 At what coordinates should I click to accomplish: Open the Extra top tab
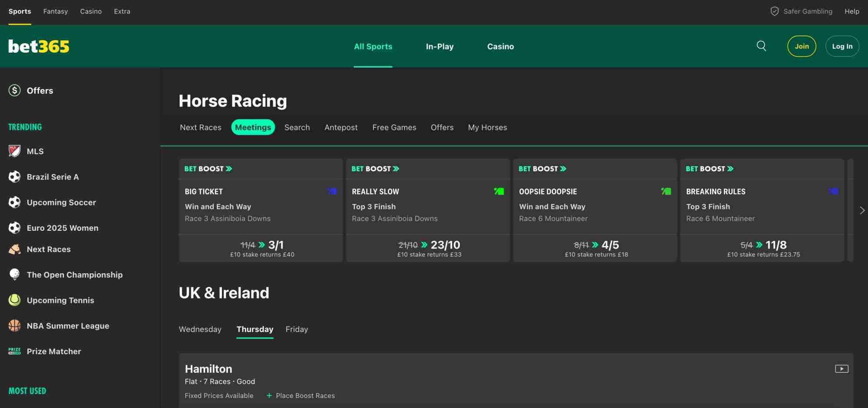(122, 11)
